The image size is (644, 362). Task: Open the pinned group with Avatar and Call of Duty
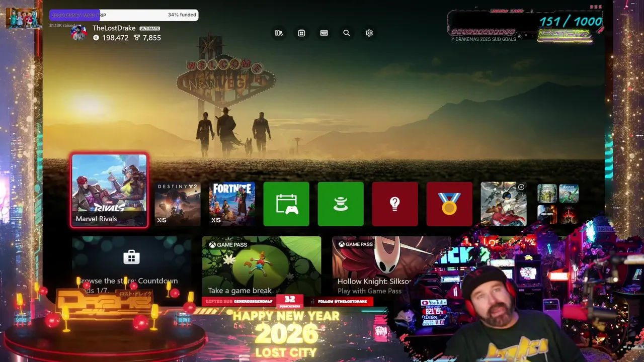pos(558,204)
